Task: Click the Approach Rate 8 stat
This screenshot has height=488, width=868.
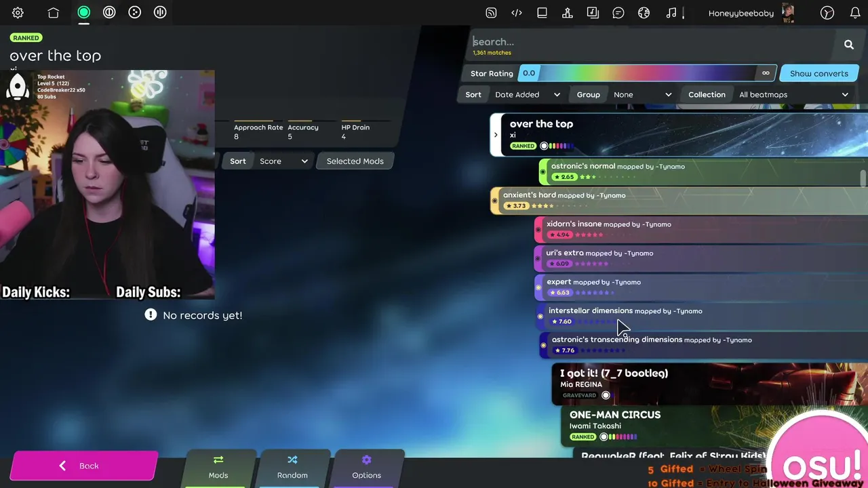Action: point(258,131)
